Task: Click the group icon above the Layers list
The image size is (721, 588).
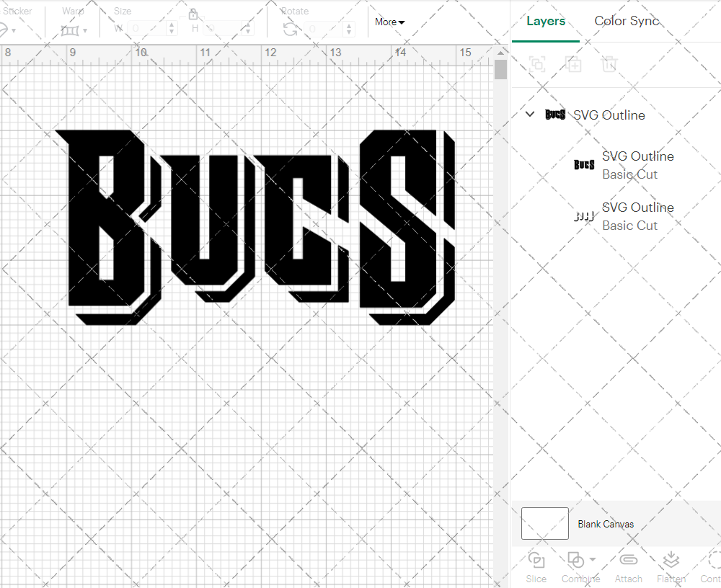Action: (536, 64)
